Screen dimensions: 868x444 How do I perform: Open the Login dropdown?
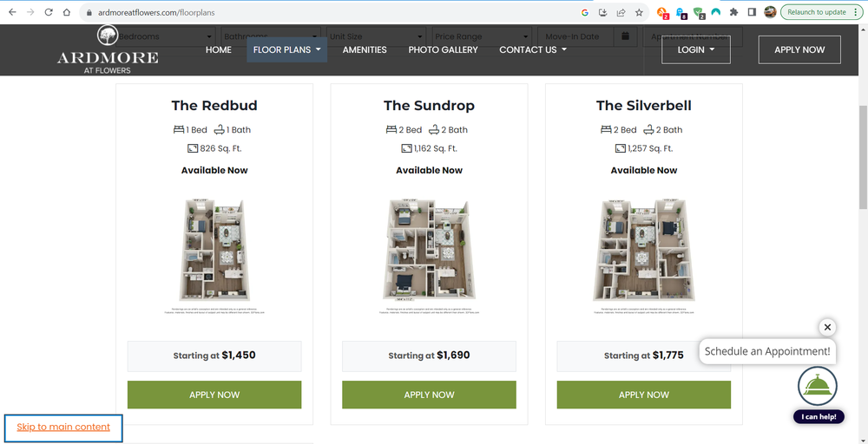695,49
